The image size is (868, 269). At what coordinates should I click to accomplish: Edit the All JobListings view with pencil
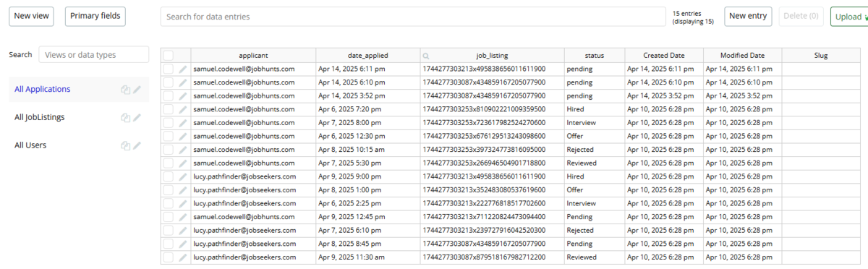[137, 117]
